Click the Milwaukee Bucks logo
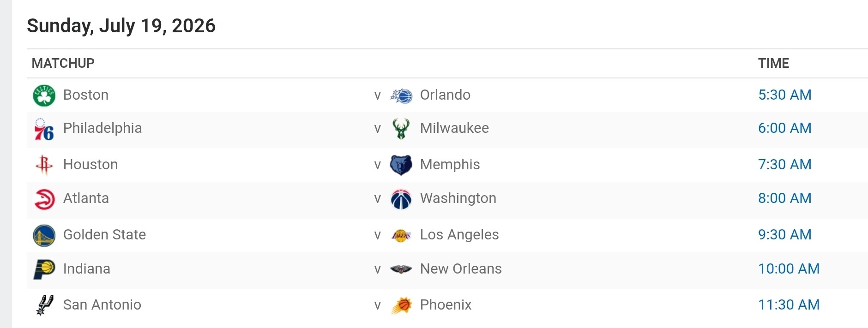868x328 pixels. point(401,129)
